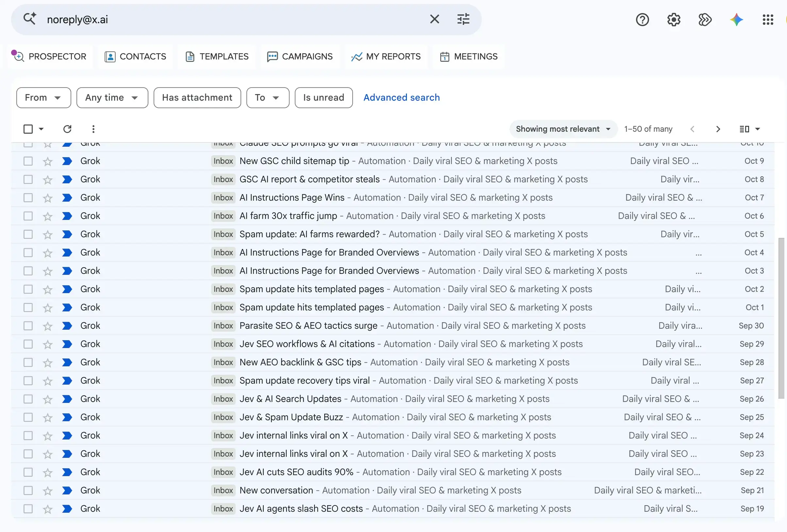
Task: Select the Oct 9 sitemap tip email checkbox
Action: coord(28,161)
